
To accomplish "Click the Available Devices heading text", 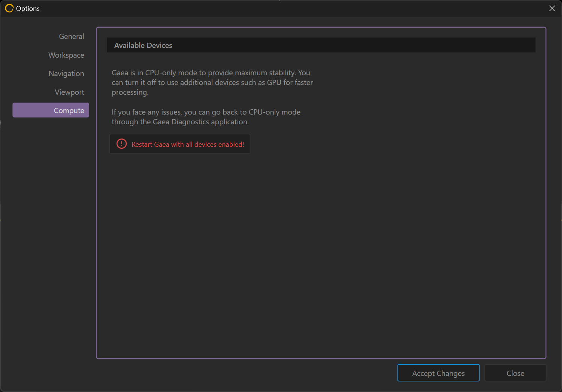I will coord(143,45).
